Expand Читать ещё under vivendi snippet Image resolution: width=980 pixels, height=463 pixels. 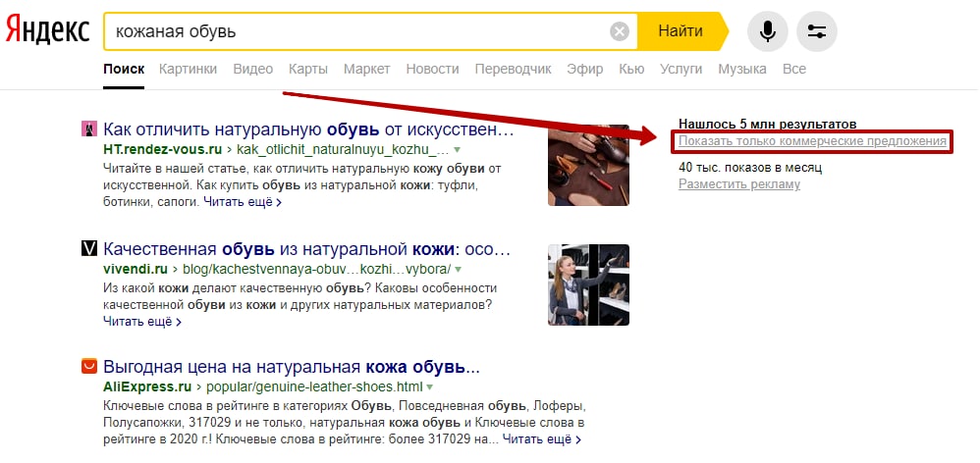tap(141, 322)
